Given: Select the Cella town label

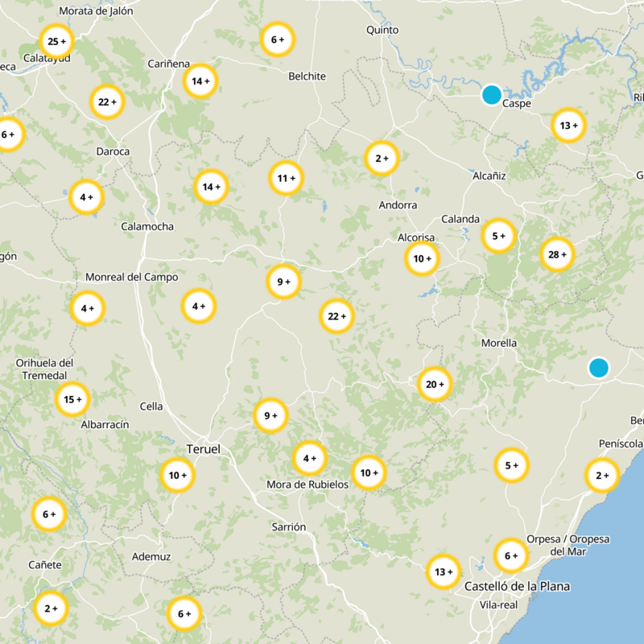Looking at the screenshot, I should click(151, 407).
